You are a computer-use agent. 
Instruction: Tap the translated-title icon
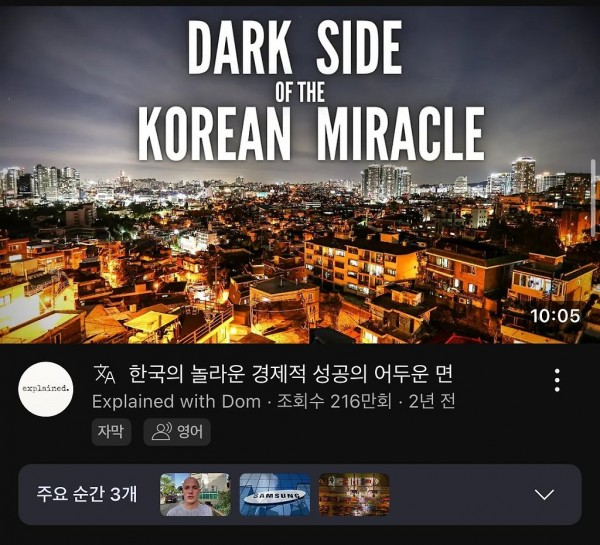click(105, 374)
